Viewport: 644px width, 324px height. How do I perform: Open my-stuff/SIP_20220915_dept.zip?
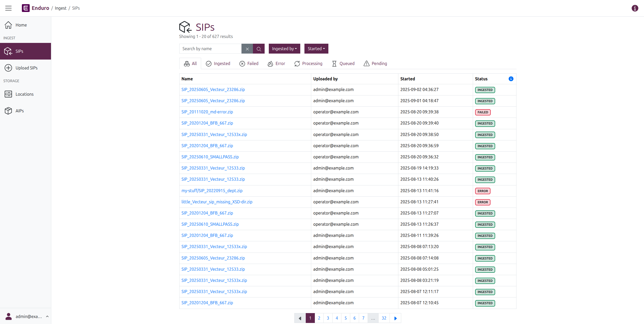(212, 191)
